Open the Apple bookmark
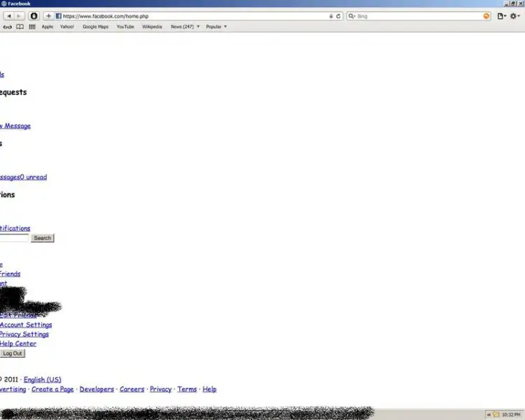525x420 pixels. [47, 27]
